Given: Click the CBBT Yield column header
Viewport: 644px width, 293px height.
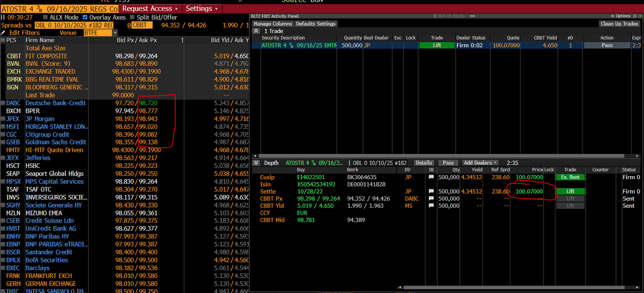Looking at the screenshot, I should 545,38.
